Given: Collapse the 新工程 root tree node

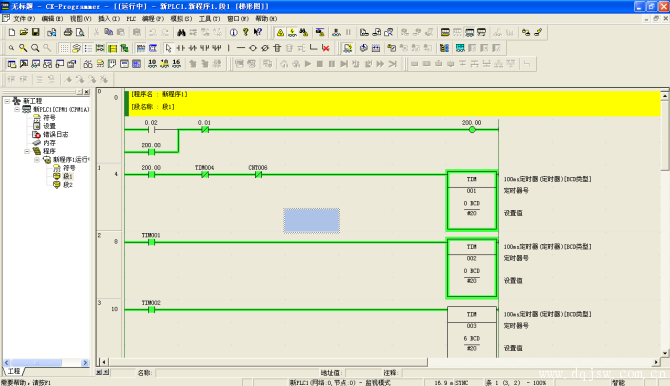Looking at the screenshot, I should click(7, 101).
